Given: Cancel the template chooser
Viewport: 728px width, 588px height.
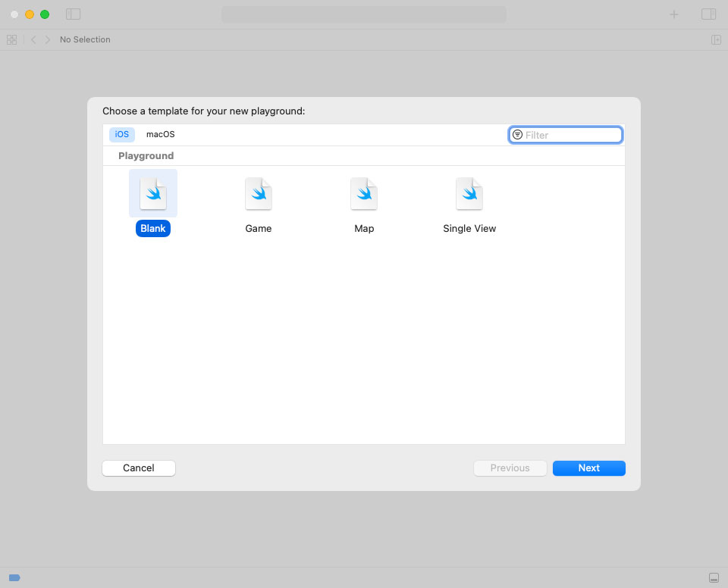Looking at the screenshot, I should [139, 468].
